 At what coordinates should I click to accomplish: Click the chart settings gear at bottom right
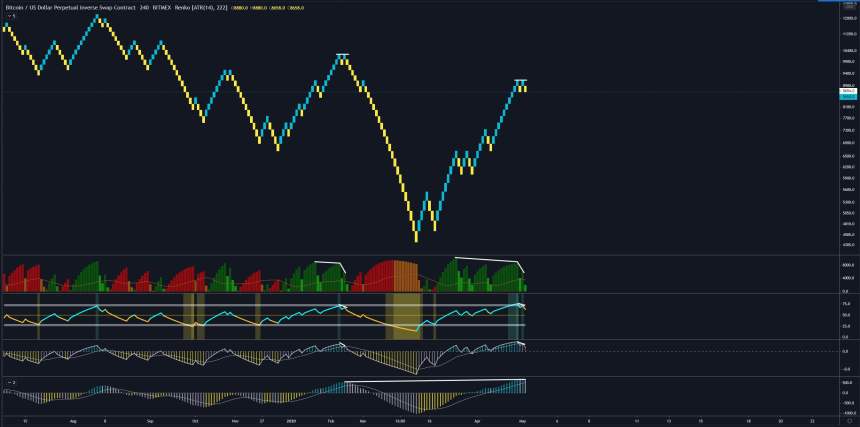coord(848,422)
